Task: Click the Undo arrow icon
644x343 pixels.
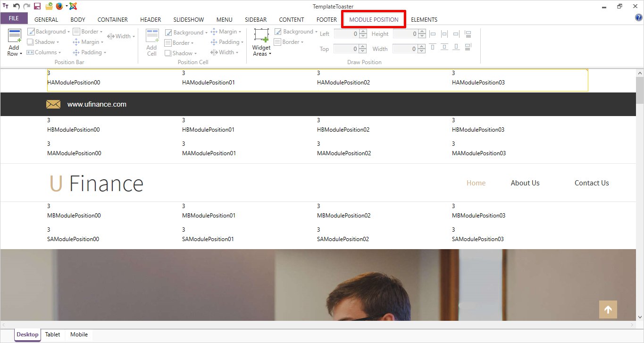Action: point(16,7)
